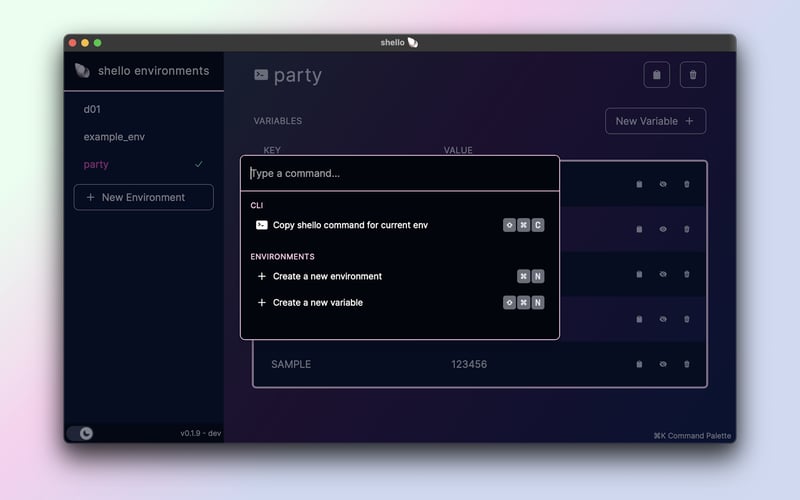
Task: Copy value in the first variable row
Action: [x=639, y=184]
